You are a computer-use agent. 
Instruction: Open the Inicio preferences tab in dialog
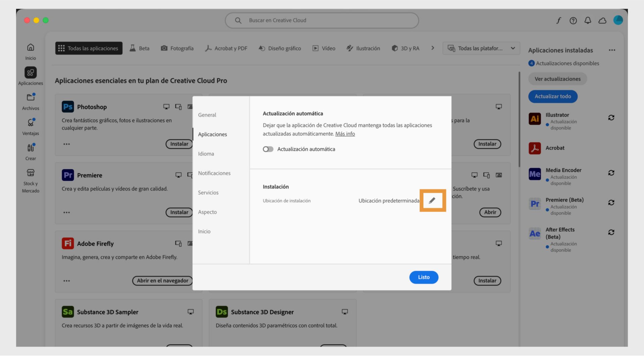[x=204, y=232]
